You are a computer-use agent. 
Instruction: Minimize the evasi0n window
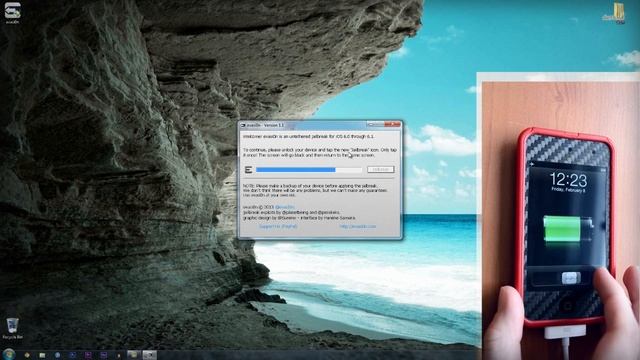tap(371, 124)
